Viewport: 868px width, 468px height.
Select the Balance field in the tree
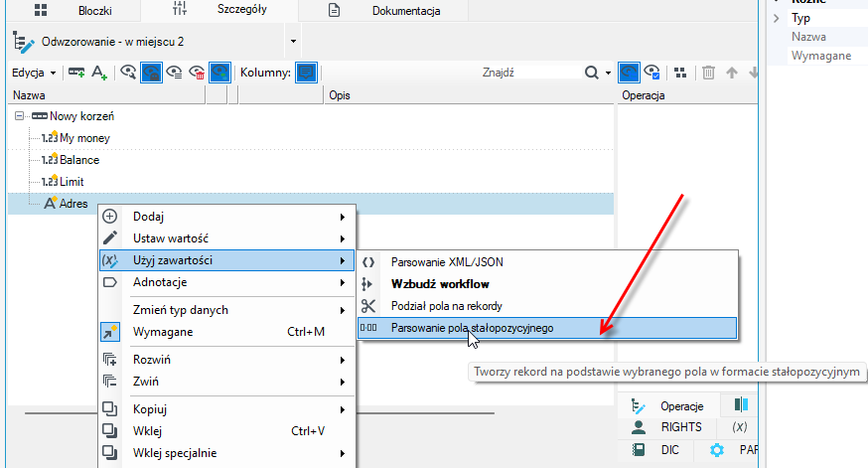(79, 160)
